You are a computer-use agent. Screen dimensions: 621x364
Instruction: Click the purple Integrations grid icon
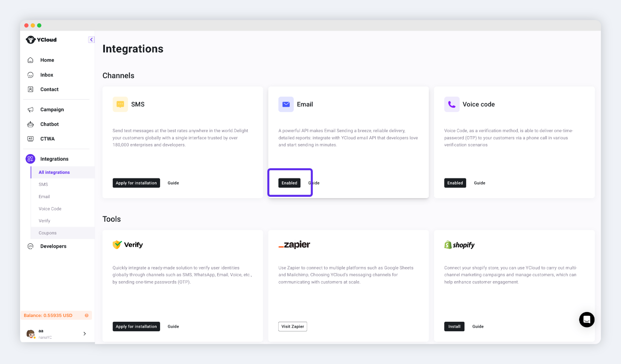(x=30, y=159)
